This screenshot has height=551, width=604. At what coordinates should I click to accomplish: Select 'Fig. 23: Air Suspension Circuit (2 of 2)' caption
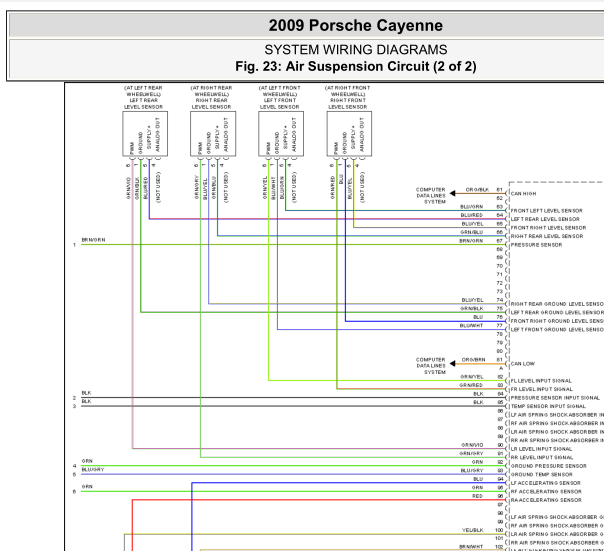(356, 66)
